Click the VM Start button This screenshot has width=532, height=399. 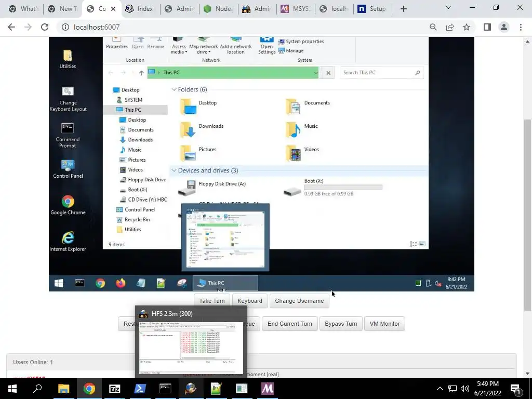click(59, 283)
